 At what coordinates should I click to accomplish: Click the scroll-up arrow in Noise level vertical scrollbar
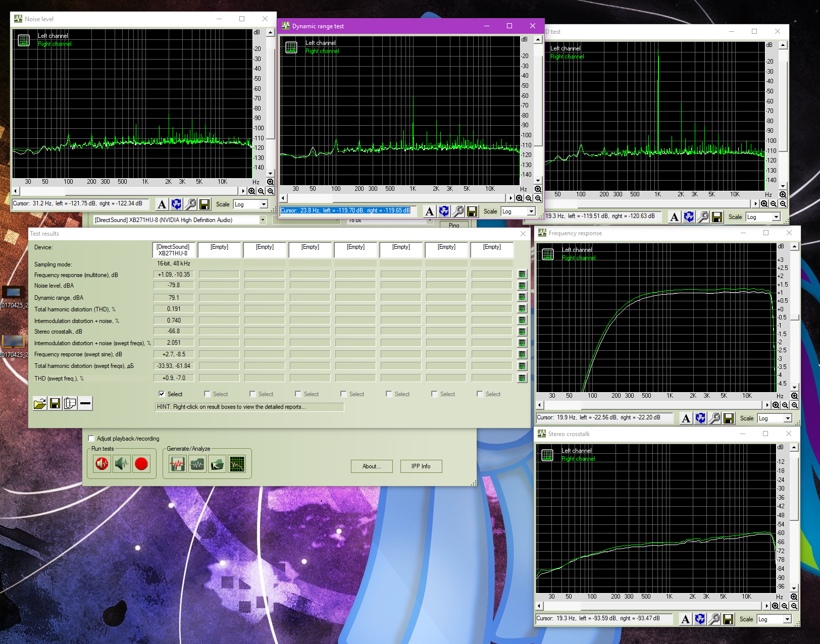(271, 32)
